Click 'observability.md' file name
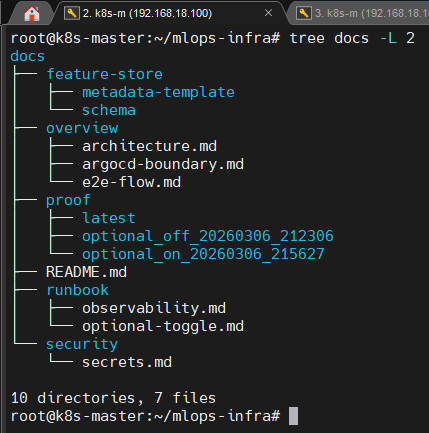 pyautogui.click(x=154, y=308)
